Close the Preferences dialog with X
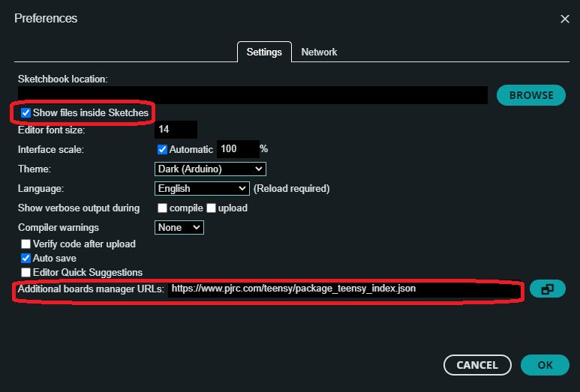 click(x=564, y=19)
